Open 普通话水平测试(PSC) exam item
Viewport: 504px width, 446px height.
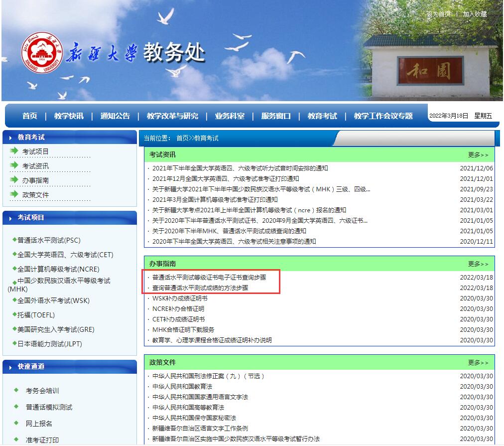(49, 240)
